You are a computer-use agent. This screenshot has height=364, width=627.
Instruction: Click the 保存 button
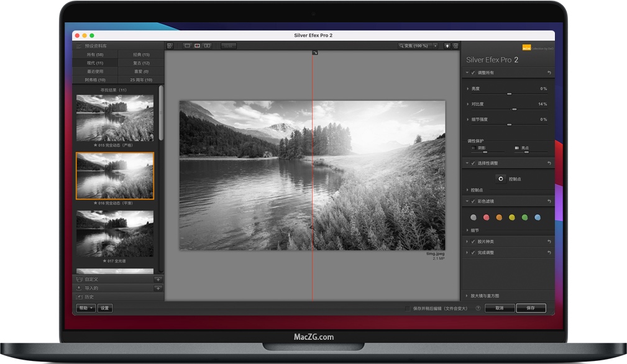click(x=530, y=308)
